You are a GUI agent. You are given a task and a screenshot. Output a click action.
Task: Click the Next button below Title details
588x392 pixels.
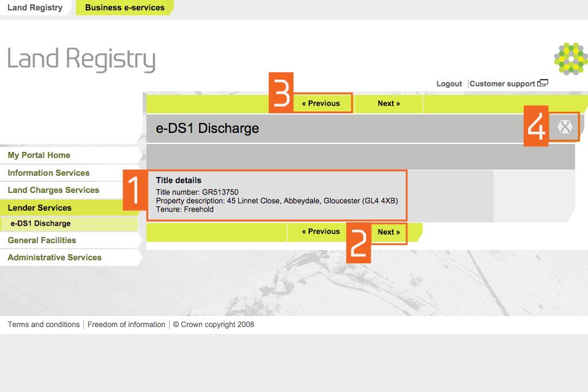click(388, 232)
